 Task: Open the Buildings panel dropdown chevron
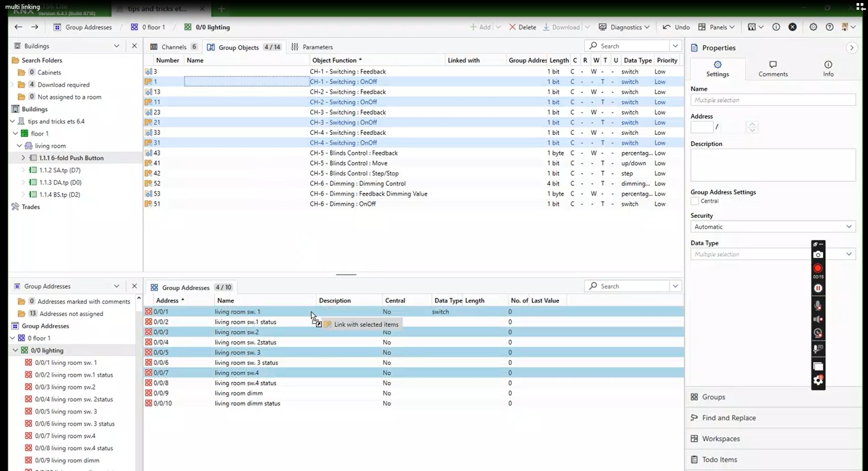117,46
